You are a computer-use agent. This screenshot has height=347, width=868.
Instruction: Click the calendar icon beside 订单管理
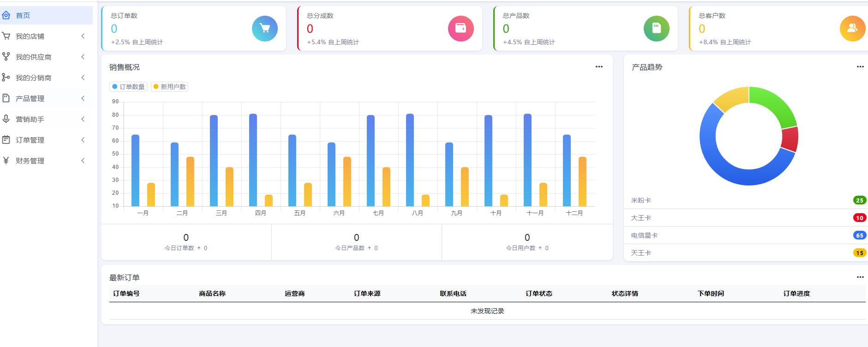pos(6,140)
